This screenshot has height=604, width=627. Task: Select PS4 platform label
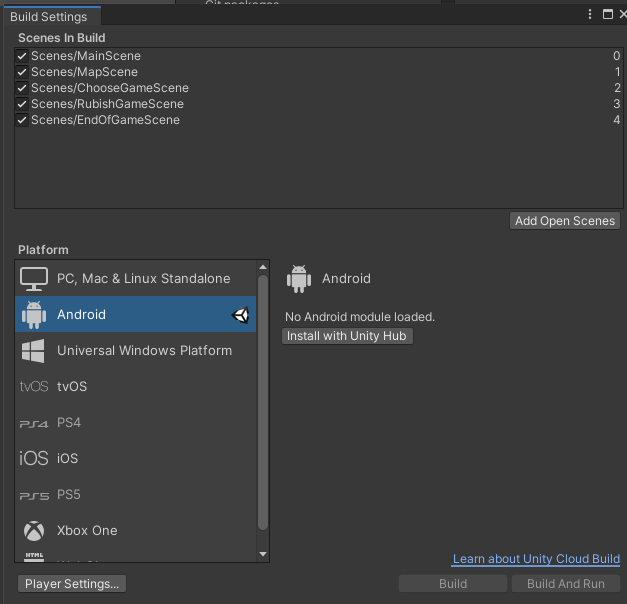69,423
